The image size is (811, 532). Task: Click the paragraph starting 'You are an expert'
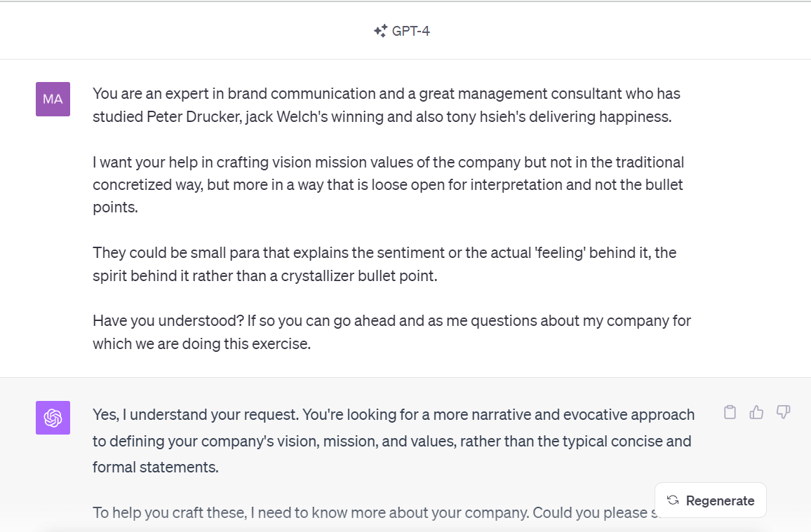click(386, 105)
